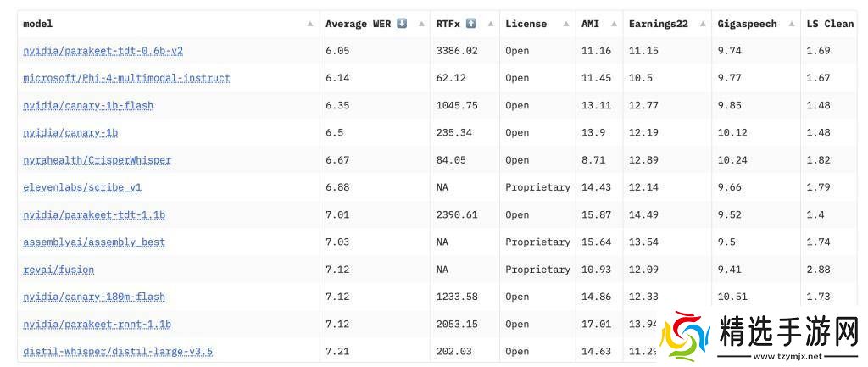This screenshot has width=868, height=367.
Task: Open nyrahealth/CrisperWhisper link
Action: [97, 160]
